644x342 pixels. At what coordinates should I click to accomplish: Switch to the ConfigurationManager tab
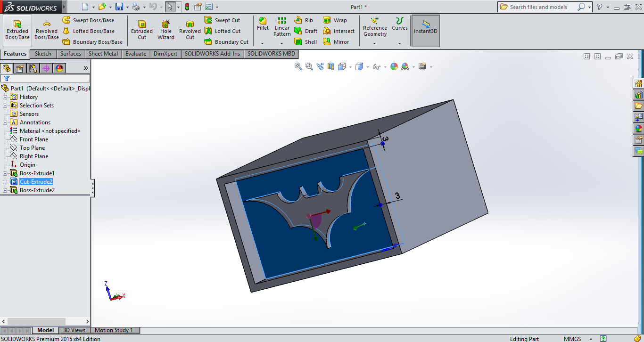33,68
